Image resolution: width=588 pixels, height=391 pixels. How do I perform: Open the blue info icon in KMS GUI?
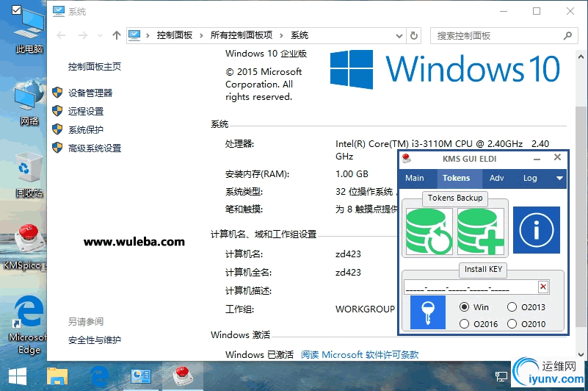click(x=537, y=230)
